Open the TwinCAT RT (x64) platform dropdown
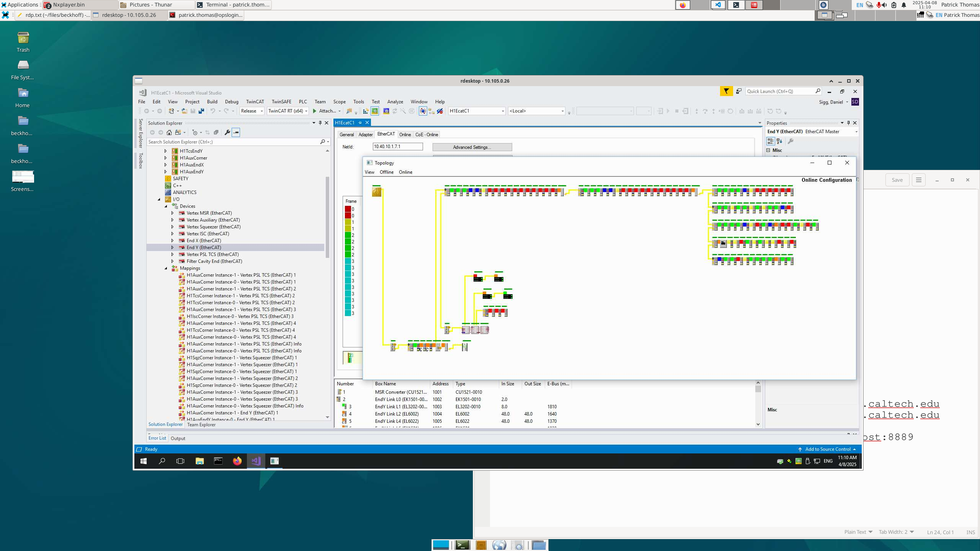The image size is (980, 551). [x=288, y=111]
